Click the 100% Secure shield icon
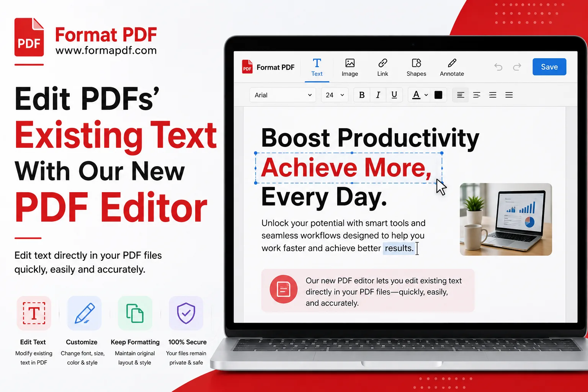Screen dimensions: 588x392 186,313
